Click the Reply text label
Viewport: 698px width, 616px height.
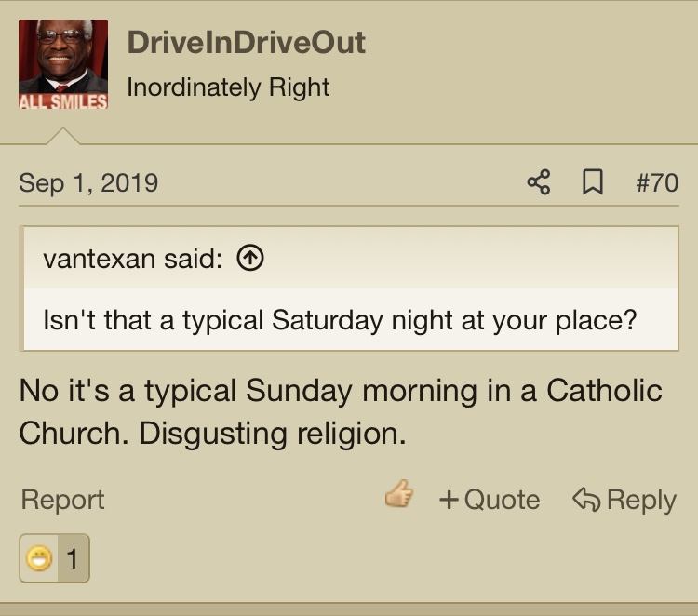tap(641, 501)
